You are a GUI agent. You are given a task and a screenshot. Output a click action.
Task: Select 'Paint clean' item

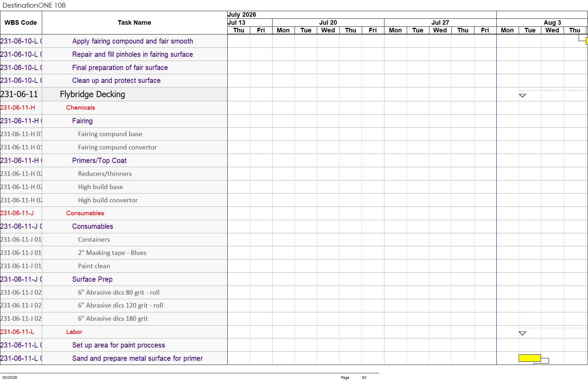point(94,266)
